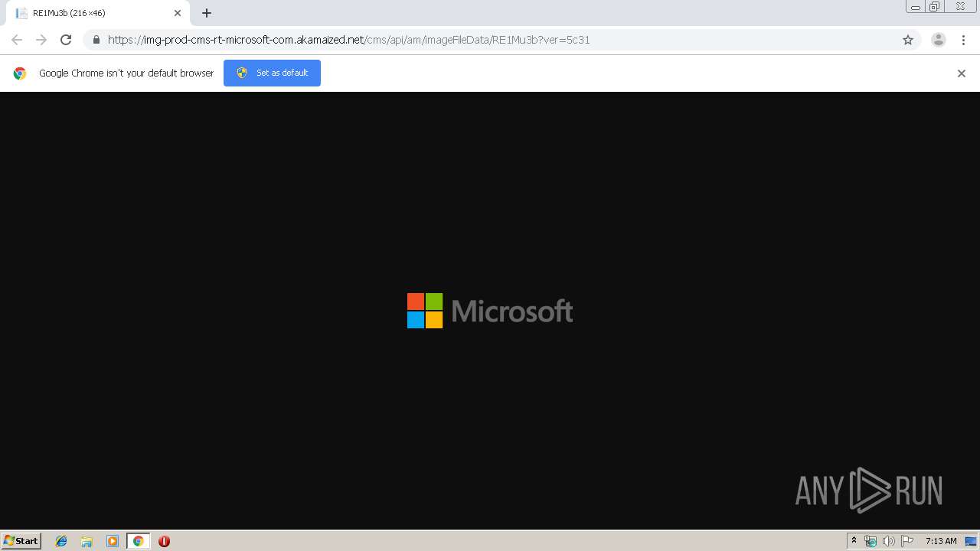Click the 7:13 AM clock

tap(941, 541)
